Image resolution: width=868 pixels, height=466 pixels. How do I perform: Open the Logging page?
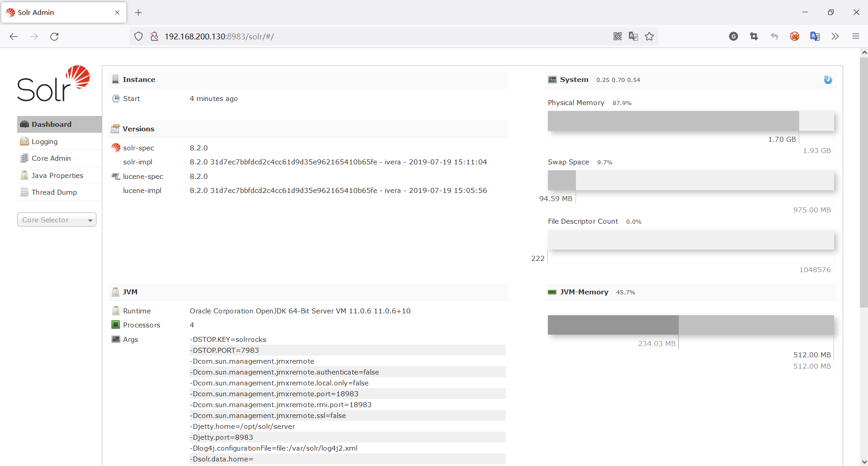(x=59, y=141)
